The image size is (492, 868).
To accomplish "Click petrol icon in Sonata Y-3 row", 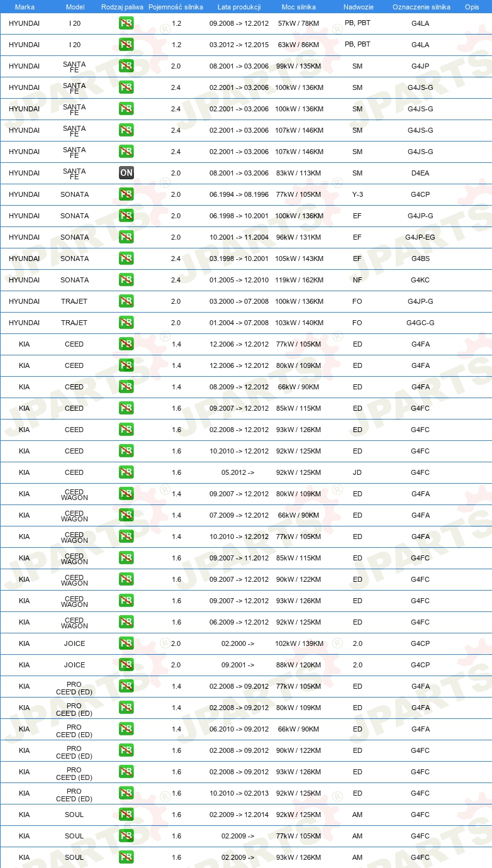I will tap(126, 194).
